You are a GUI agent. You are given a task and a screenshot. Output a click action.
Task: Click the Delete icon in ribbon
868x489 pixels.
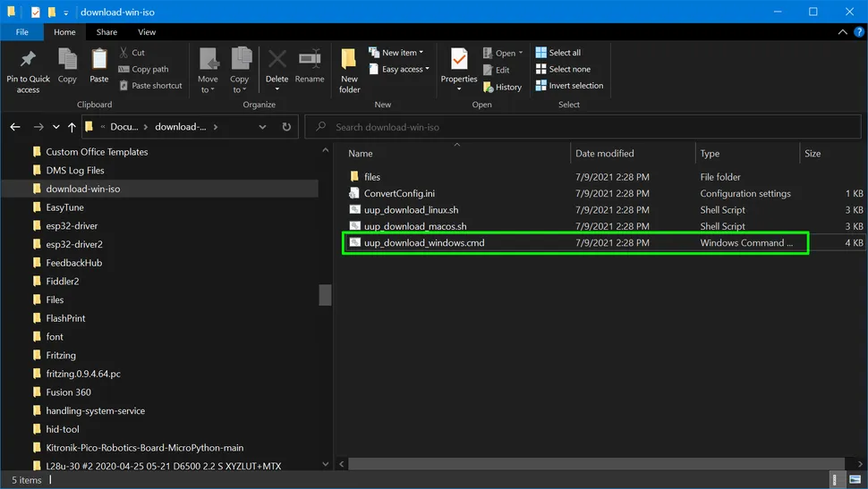pyautogui.click(x=277, y=63)
